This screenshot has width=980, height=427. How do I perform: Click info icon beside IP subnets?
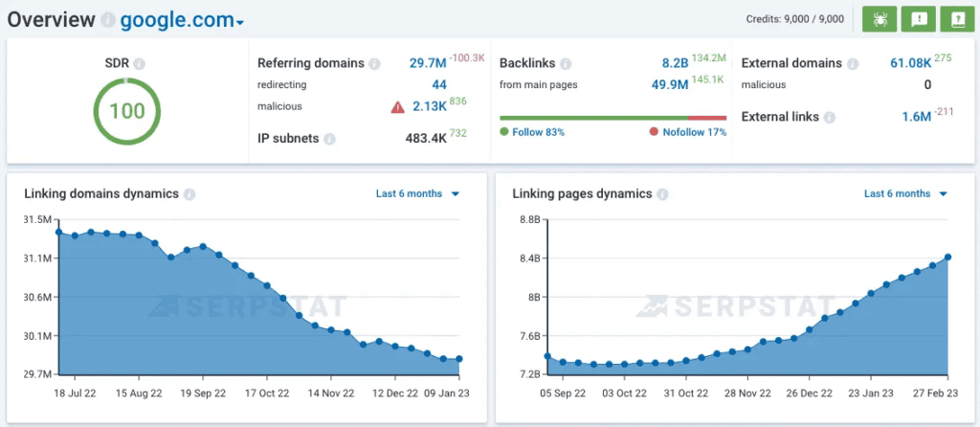coord(329,139)
